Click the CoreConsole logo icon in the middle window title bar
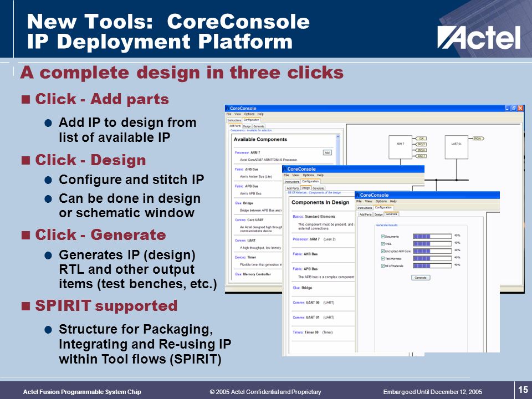 tap(285, 169)
